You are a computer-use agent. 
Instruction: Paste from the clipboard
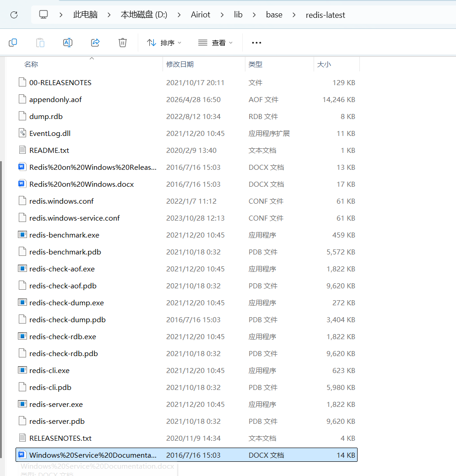(x=40, y=42)
